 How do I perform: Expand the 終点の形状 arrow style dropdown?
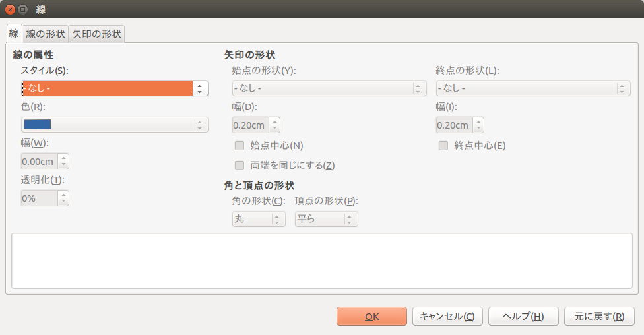click(533, 88)
